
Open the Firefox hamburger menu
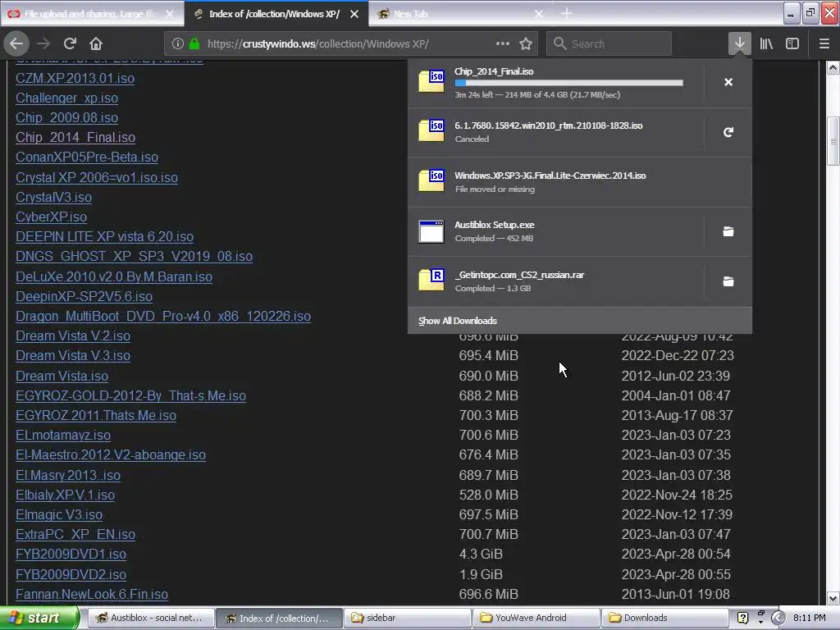(824, 43)
